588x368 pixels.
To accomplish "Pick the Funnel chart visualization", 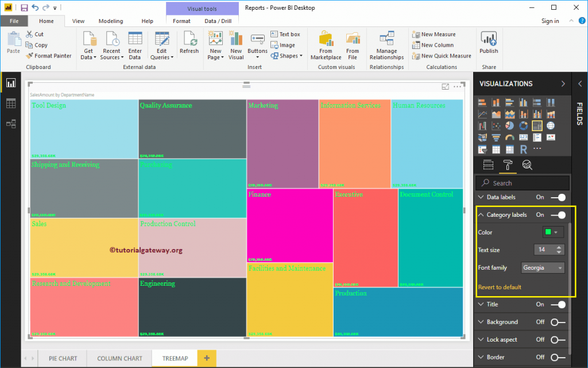I will 496,137.
